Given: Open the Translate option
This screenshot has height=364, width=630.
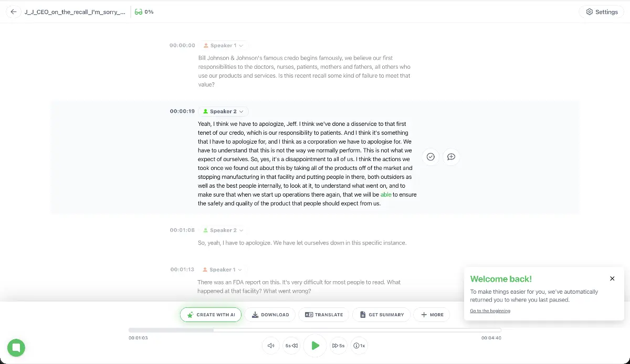Looking at the screenshot, I should coord(324,315).
